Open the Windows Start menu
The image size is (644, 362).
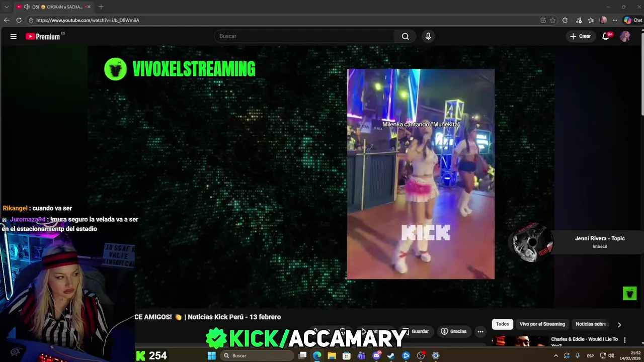click(x=212, y=355)
